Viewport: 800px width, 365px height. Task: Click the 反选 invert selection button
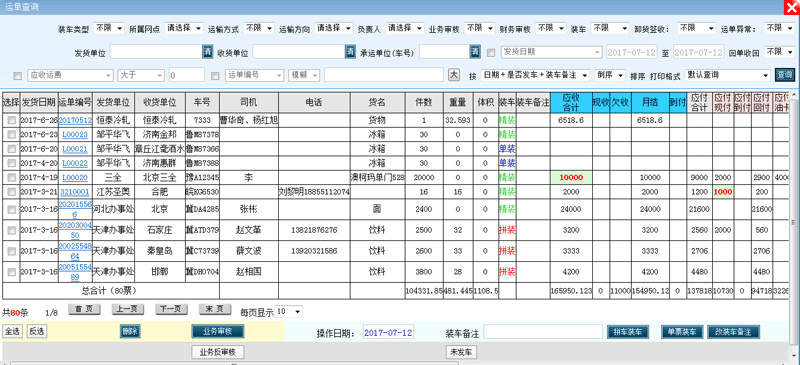click(x=36, y=331)
